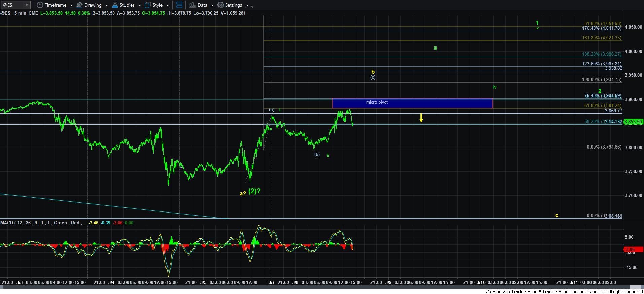Click the 3,958.82 price level label
Screen dimensions: 644x294
[613, 68]
